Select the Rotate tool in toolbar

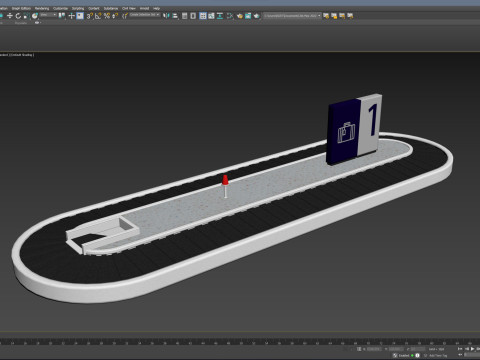click(18, 16)
